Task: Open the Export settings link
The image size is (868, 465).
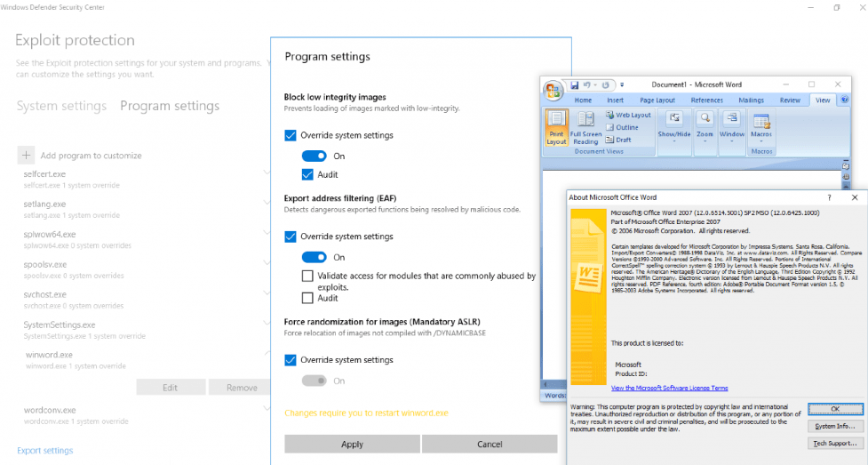Action: tap(44, 451)
